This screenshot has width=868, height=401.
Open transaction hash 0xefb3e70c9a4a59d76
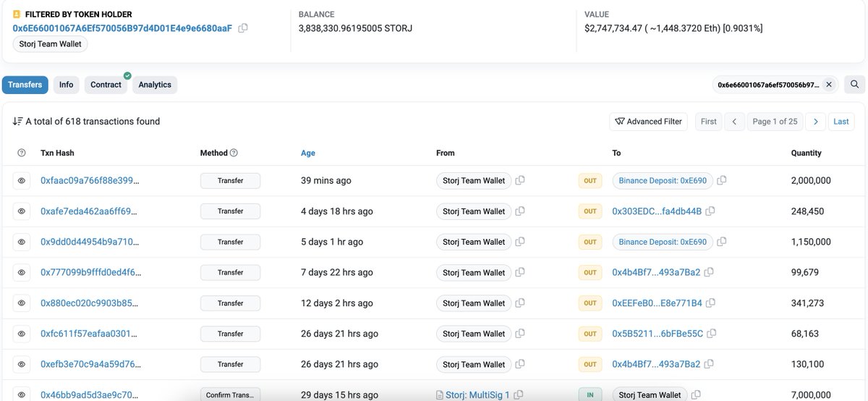(x=91, y=364)
